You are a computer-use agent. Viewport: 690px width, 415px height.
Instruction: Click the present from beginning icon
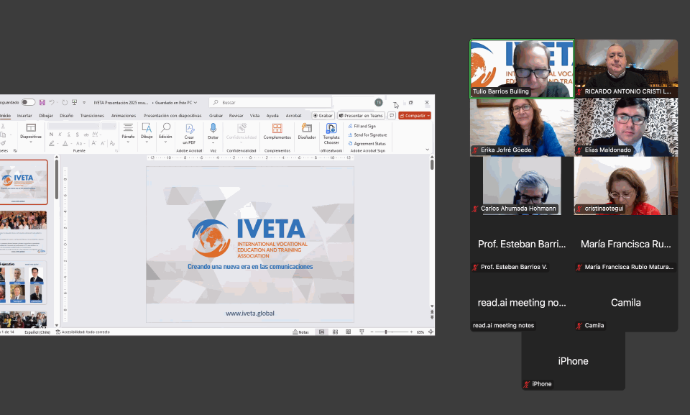coord(74,102)
